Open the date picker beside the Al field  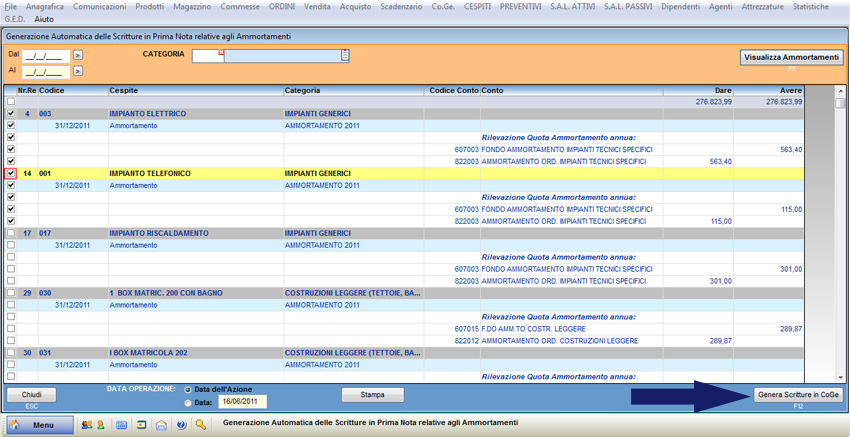point(78,72)
